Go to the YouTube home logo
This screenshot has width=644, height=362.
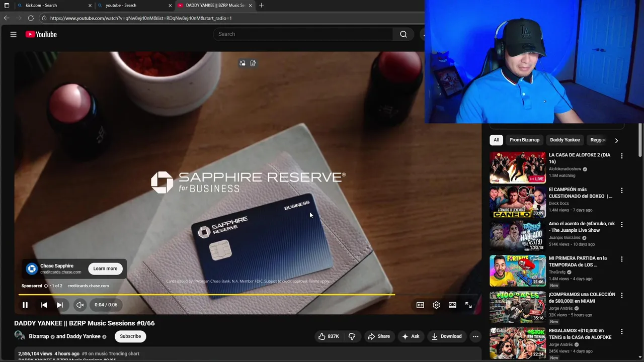click(x=41, y=34)
